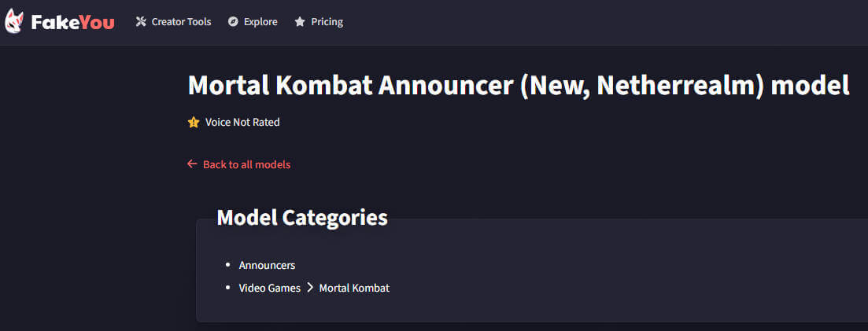Click the Mortal Kombat Announcer model title

pyautogui.click(x=519, y=86)
